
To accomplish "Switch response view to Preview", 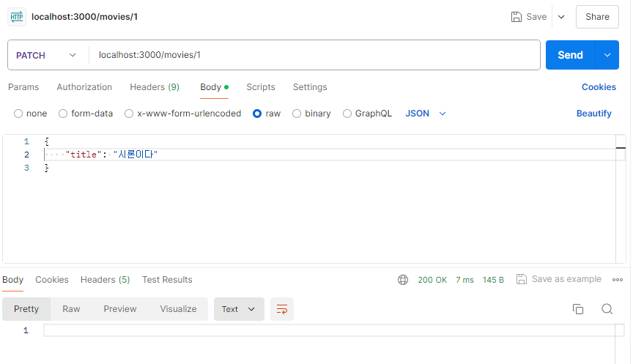I will click(x=120, y=309).
